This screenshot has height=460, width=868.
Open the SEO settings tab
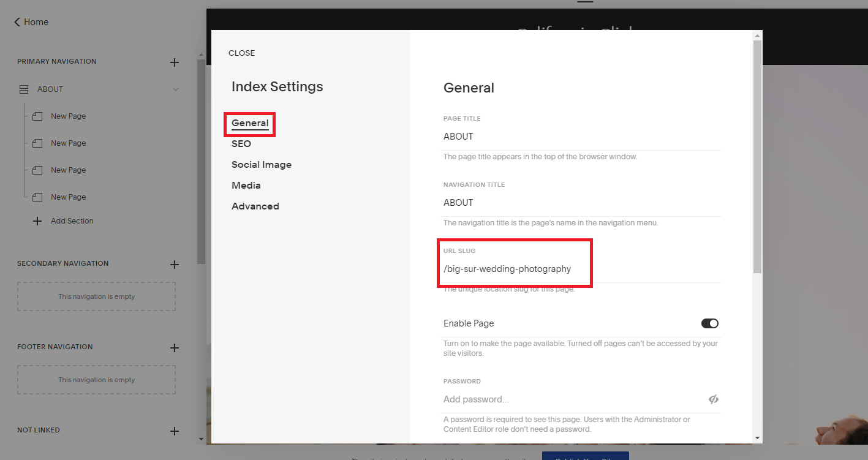tap(241, 144)
